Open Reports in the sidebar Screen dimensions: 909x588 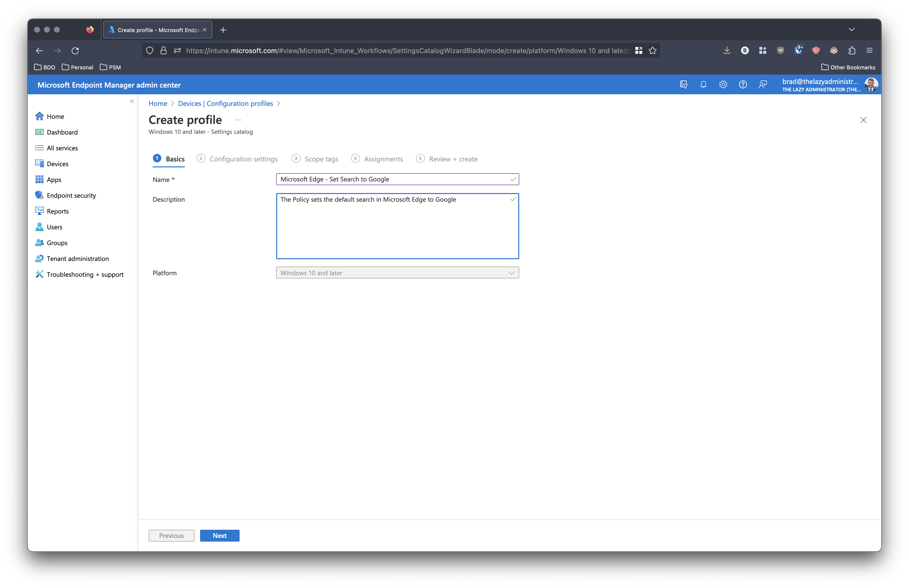(x=52, y=211)
